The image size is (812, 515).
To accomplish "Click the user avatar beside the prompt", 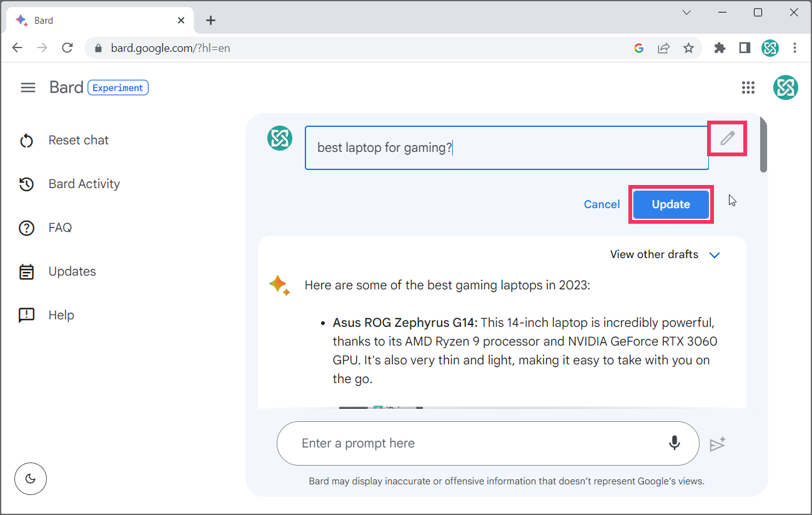I will tap(280, 137).
